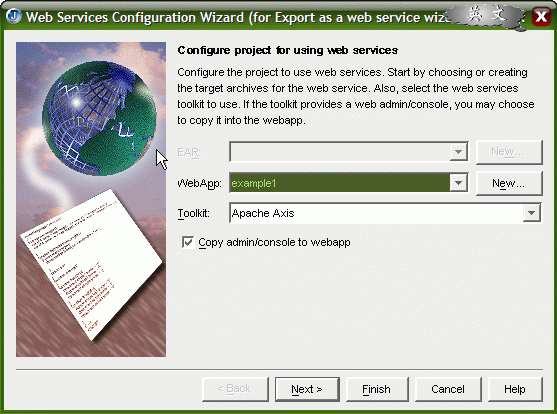This screenshot has height=414, width=557.
Task: Expand the EAR combo box arrow
Action: coord(458,152)
